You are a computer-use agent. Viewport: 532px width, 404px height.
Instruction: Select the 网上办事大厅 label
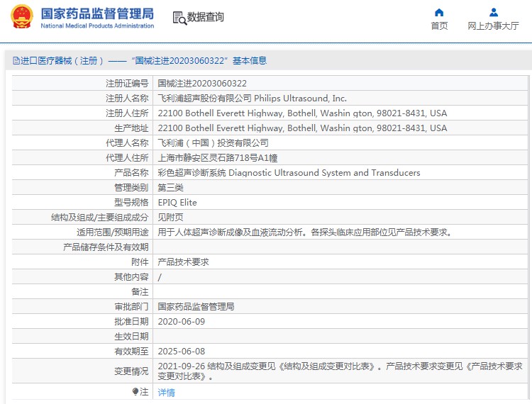[x=493, y=26]
